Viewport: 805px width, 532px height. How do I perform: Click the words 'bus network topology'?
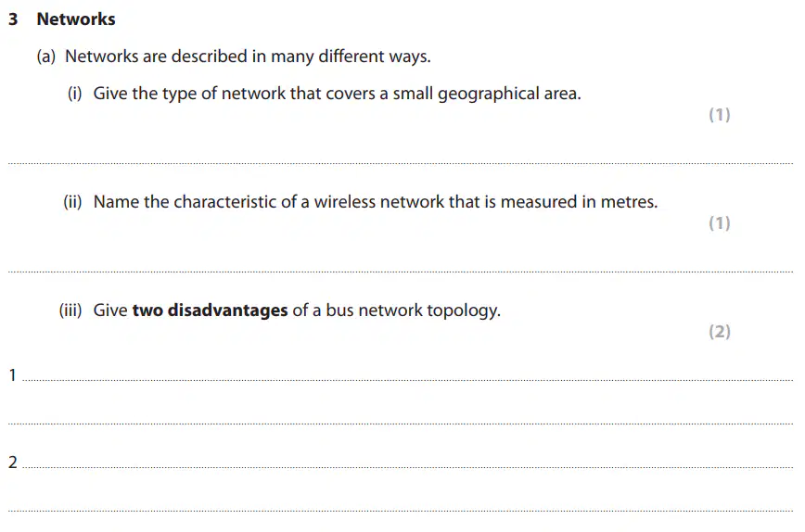click(x=413, y=310)
